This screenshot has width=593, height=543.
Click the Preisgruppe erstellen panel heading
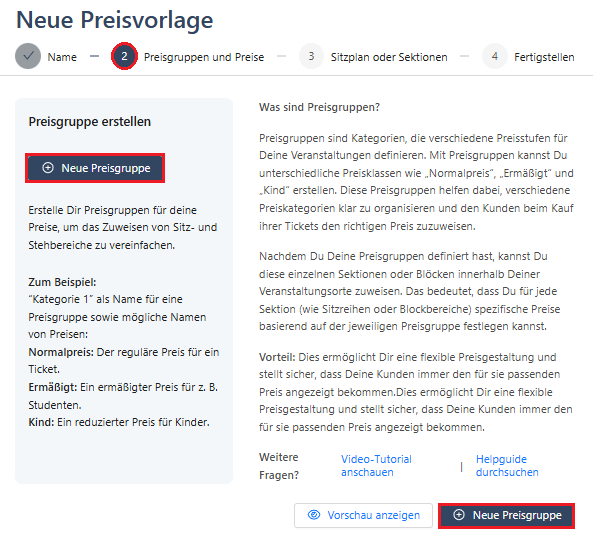click(x=90, y=122)
